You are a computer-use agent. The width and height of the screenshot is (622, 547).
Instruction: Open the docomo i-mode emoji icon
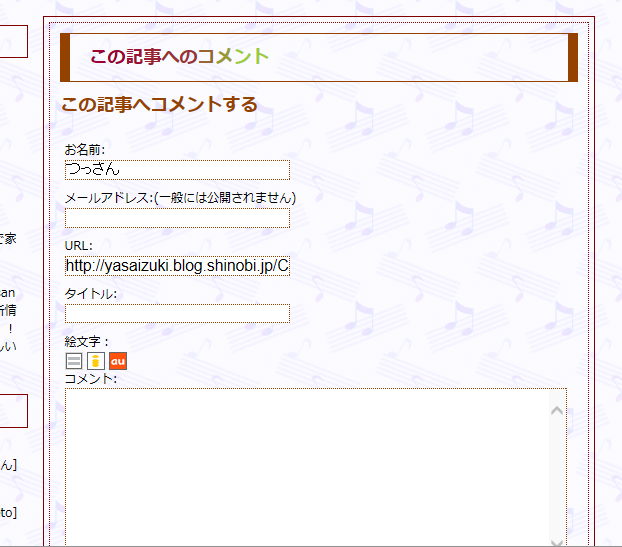click(x=96, y=361)
